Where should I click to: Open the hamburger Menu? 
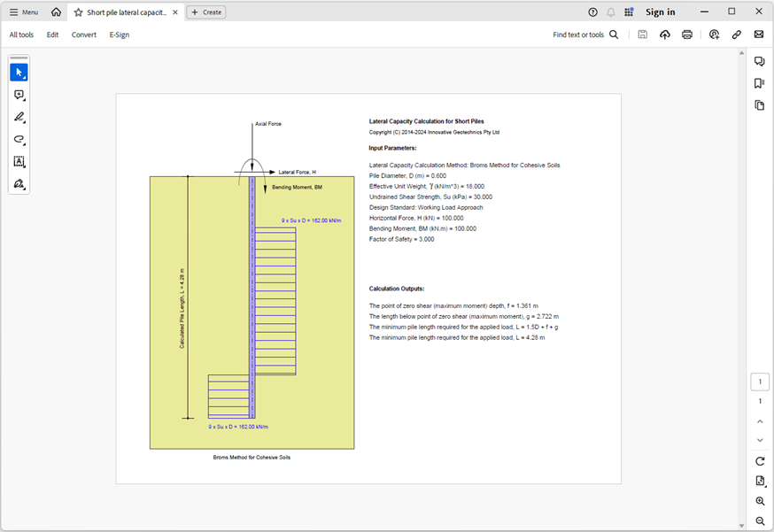[24, 12]
